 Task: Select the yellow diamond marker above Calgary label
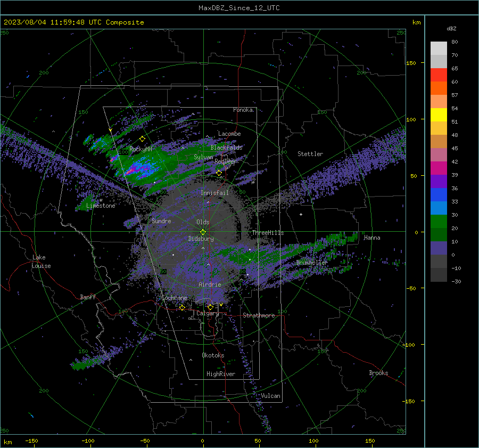(210, 307)
